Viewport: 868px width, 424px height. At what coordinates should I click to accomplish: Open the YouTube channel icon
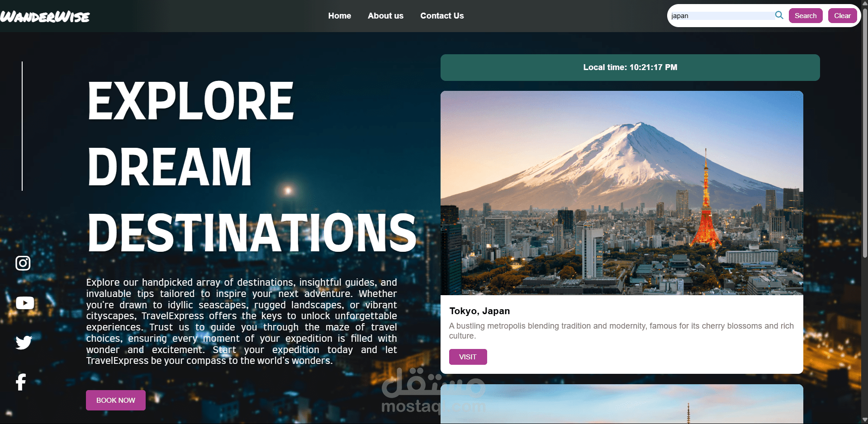tap(25, 303)
